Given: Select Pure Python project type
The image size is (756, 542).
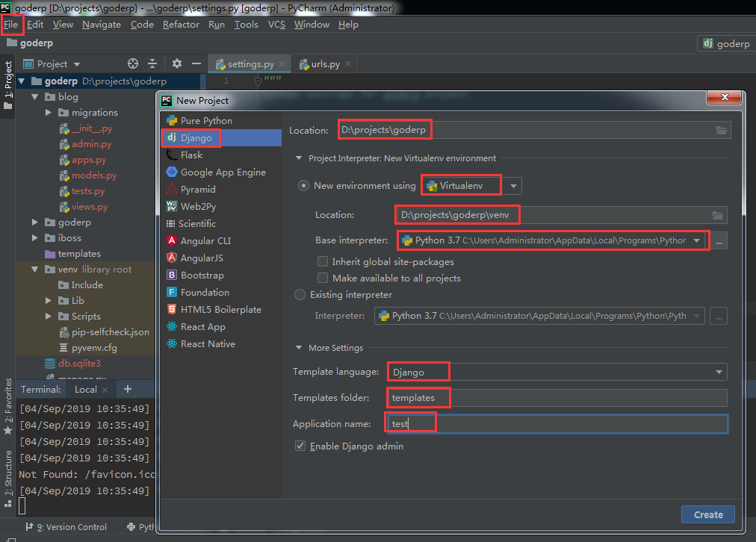Looking at the screenshot, I should click(x=221, y=120).
